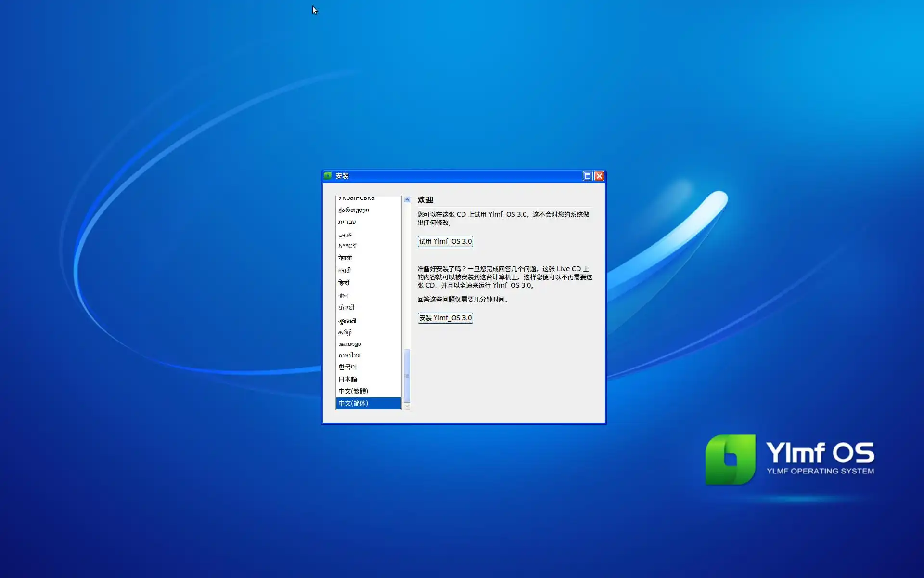Screen dimensions: 924x578
Task: Click 试用 Ylmf_OS 3.0 button
Action: pos(445,241)
